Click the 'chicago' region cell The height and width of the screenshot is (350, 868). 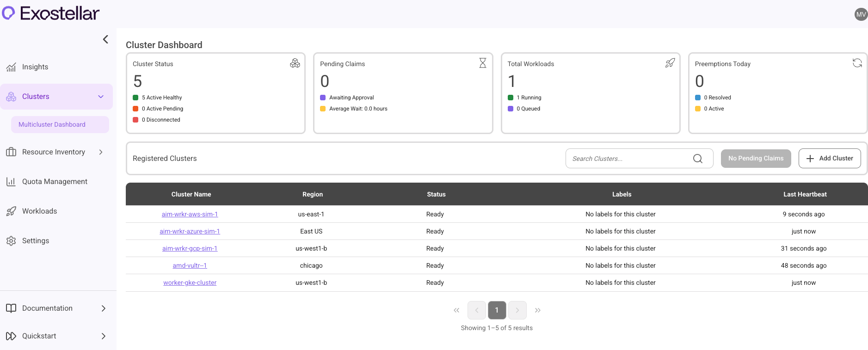(x=311, y=265)
